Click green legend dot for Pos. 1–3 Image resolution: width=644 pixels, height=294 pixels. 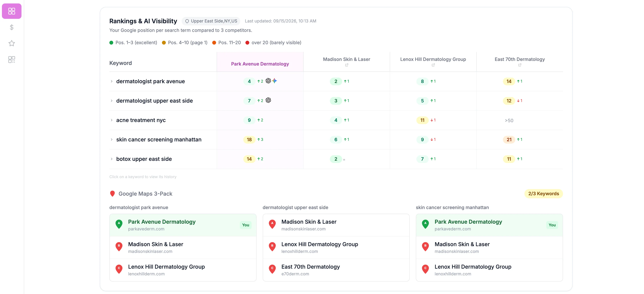point(111,43)
